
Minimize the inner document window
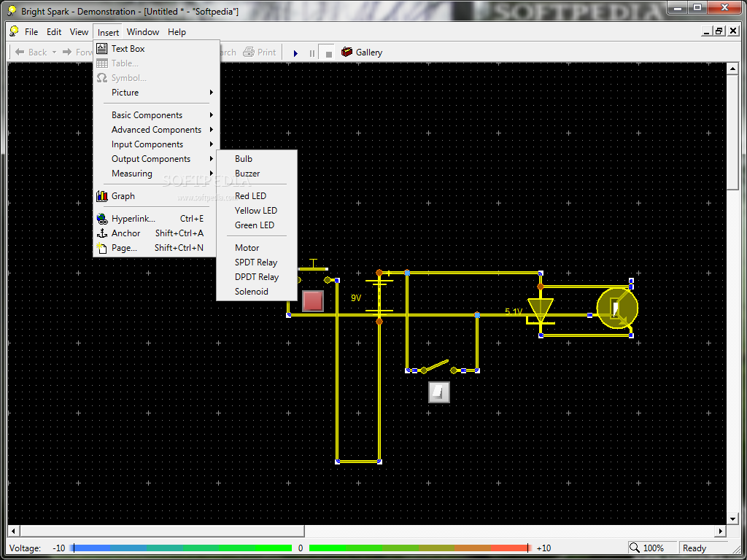pos(706,31)
